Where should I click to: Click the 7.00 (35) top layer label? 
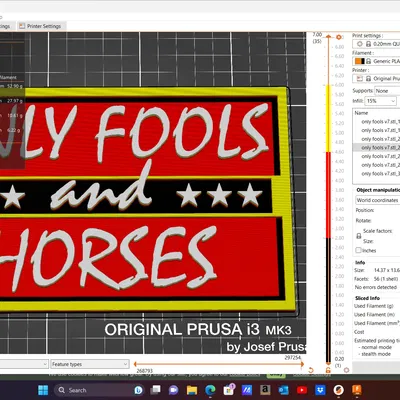pyautogui.click(x=317, y=38)
